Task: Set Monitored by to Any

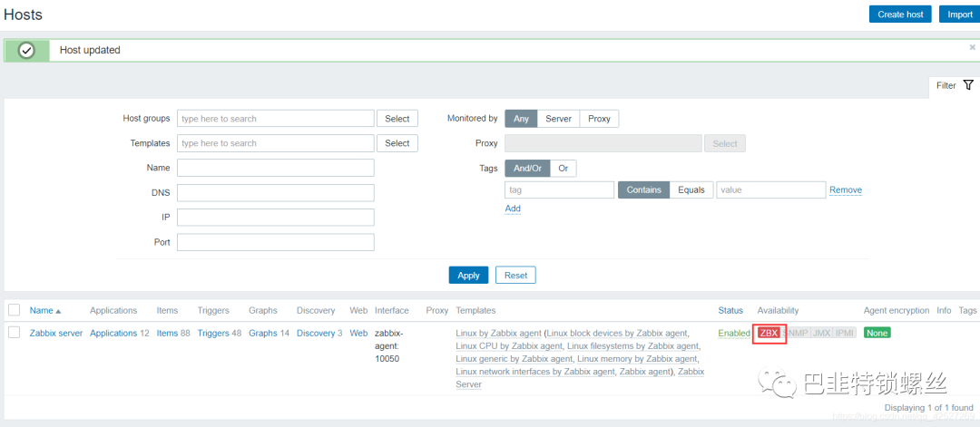Action: pyautogui.click(x=521, y=119)
